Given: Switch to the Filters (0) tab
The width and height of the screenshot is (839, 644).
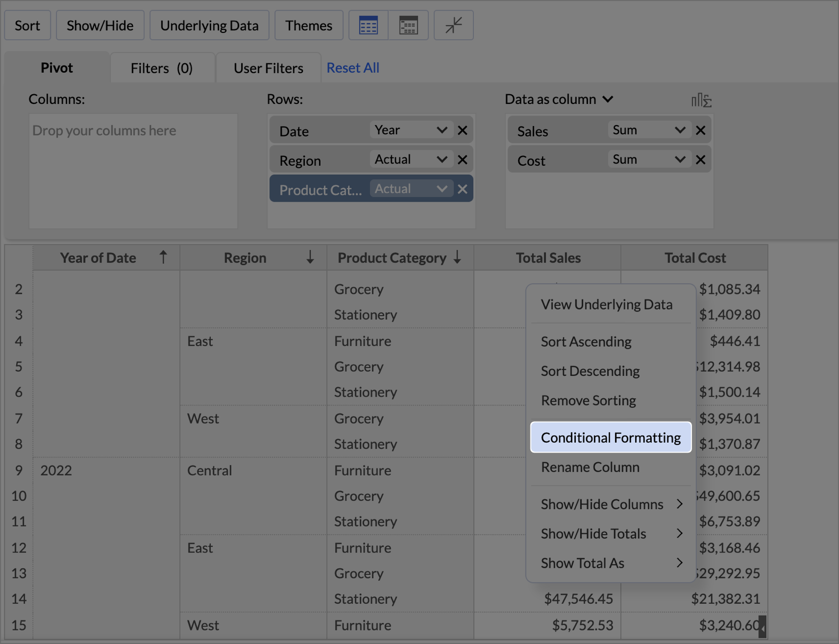Looking at the screenshot, I should (x=162, y=68).
